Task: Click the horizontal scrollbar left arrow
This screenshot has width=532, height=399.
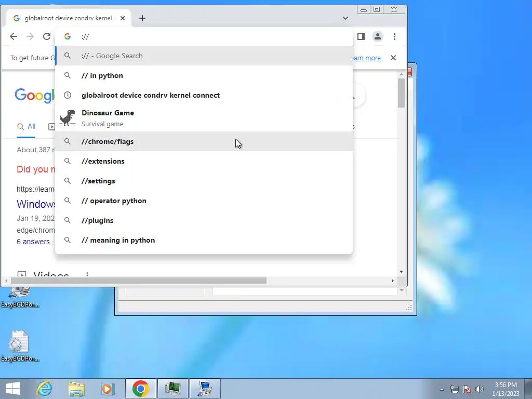Action: pyautogui.click(x=6, y=281)
